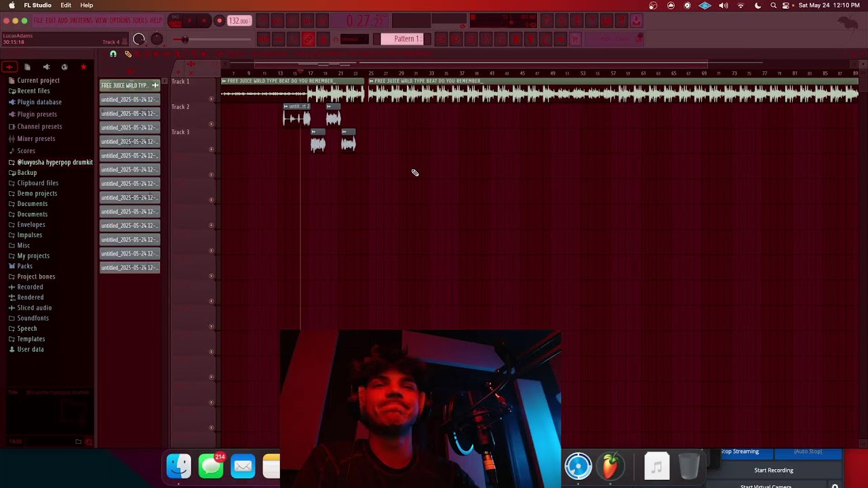The image size is (868, 488).
Task: Adjust the main volume knob
Action: [x=139, y=39]
